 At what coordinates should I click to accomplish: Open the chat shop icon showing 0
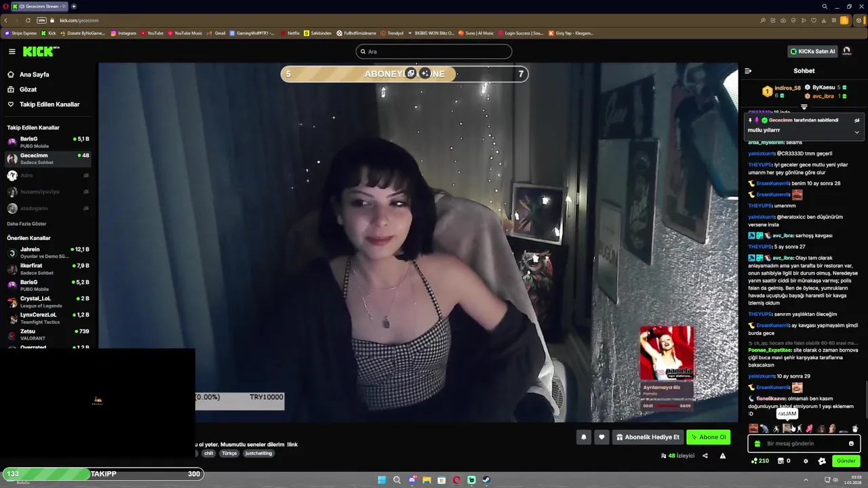[783, 461]
